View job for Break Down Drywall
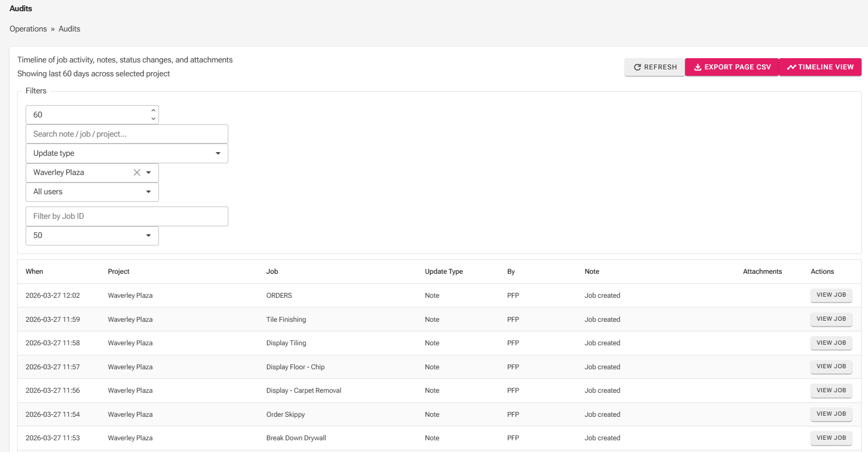Viewport: 868px width, 452px height. coord(831,438)
